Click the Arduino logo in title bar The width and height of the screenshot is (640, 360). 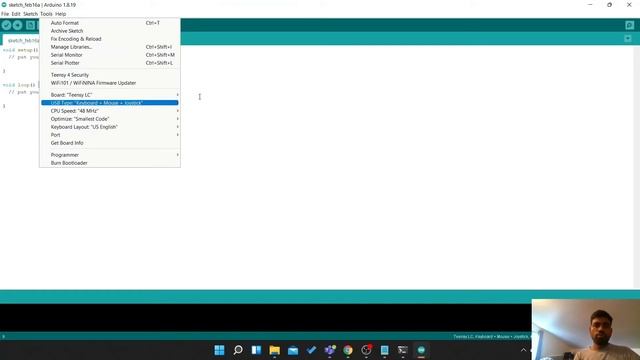4,5
